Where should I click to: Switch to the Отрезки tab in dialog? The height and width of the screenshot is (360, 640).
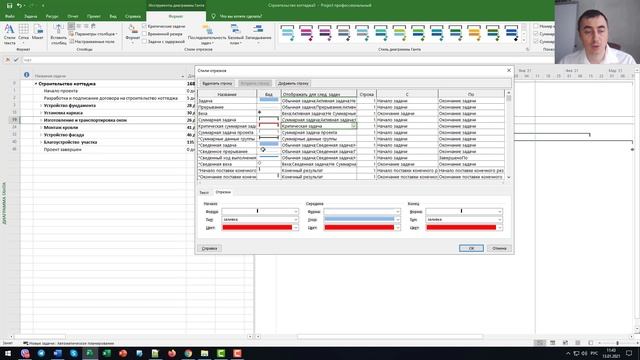click(223, 192)
